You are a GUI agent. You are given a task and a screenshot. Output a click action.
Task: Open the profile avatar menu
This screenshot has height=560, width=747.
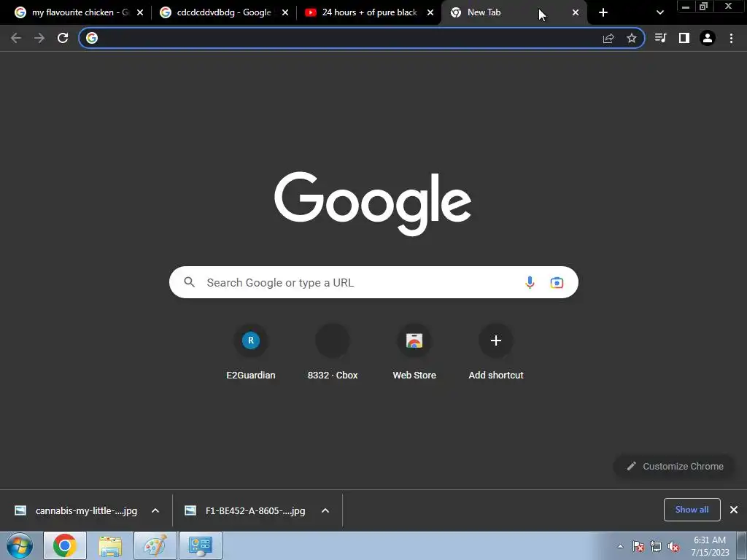[708, 38]
